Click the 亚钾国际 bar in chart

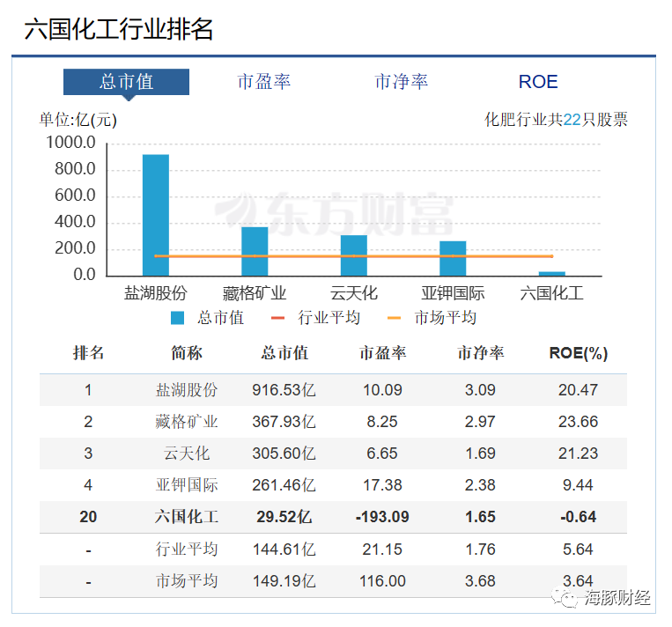pyautogui.click(x=453, y=258)
